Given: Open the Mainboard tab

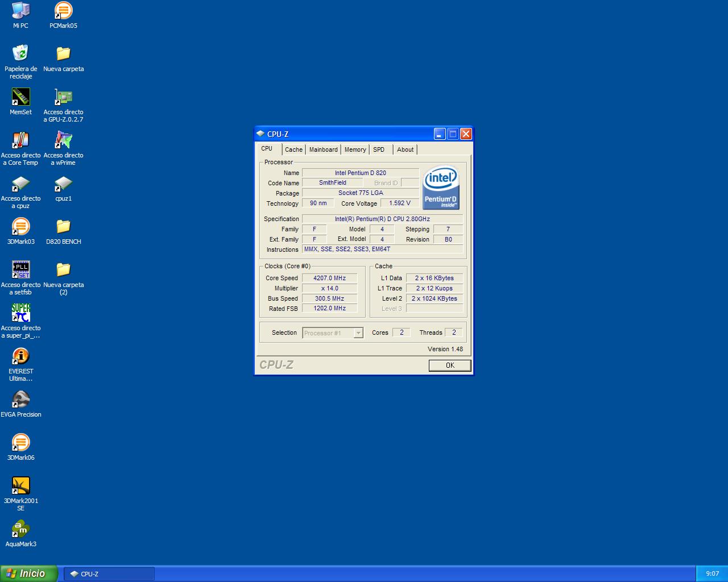Looking at the screenshot, I should click(x=323, y=149).
